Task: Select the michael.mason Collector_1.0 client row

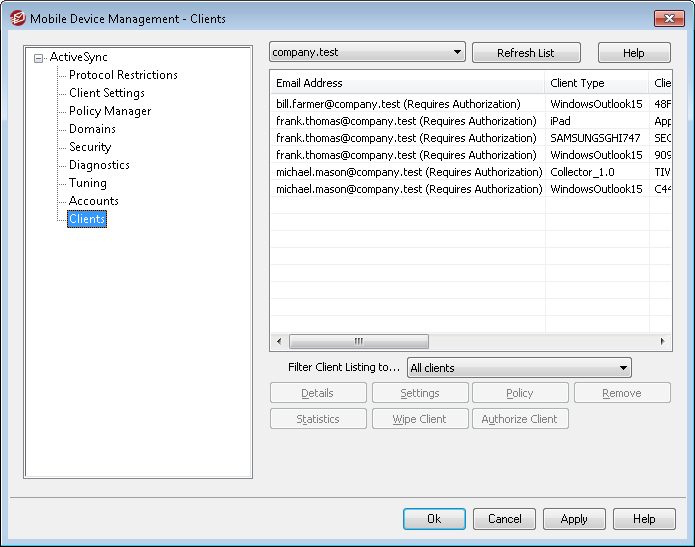Action: 409,172
